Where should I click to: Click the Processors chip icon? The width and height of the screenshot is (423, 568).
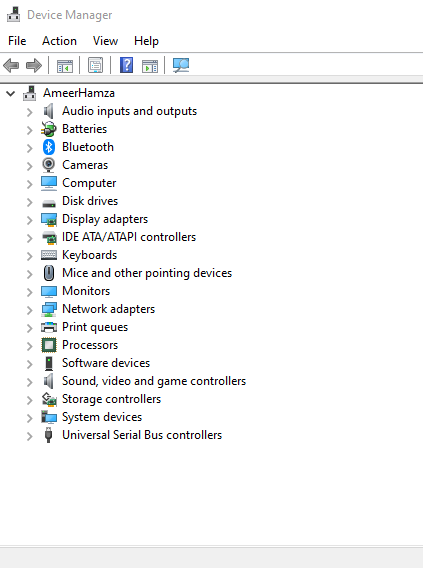coord(49,345)
